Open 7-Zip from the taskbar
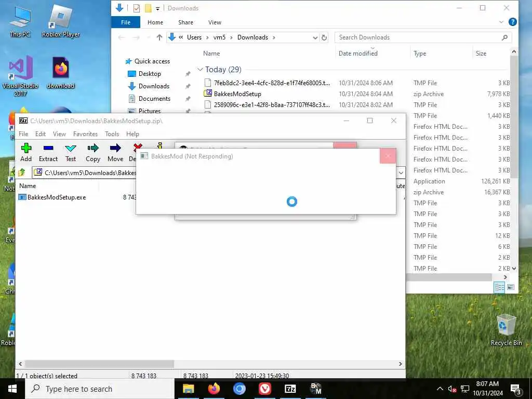The width and height of the screenshot is (532, 399). coord(290,389)
